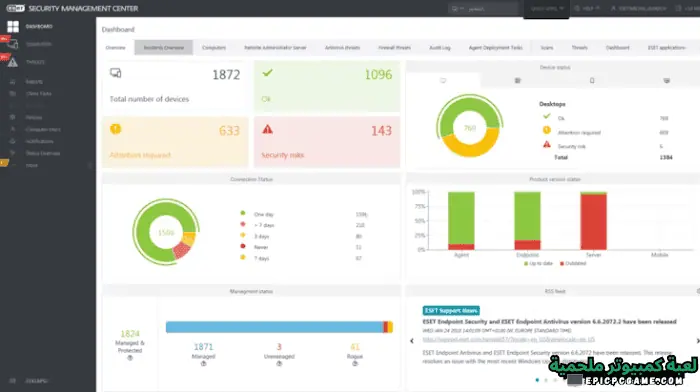The width and height of the screenshot is (700, 392).
Task: Click the info icon under Unmanaged
Action: 279,364
